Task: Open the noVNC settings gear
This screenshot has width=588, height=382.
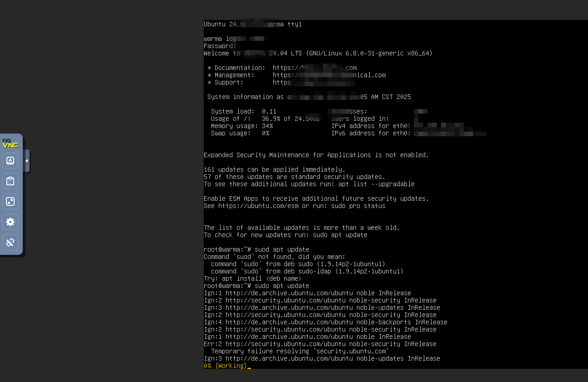Action: pyautogui.click(x=10, y=222)
